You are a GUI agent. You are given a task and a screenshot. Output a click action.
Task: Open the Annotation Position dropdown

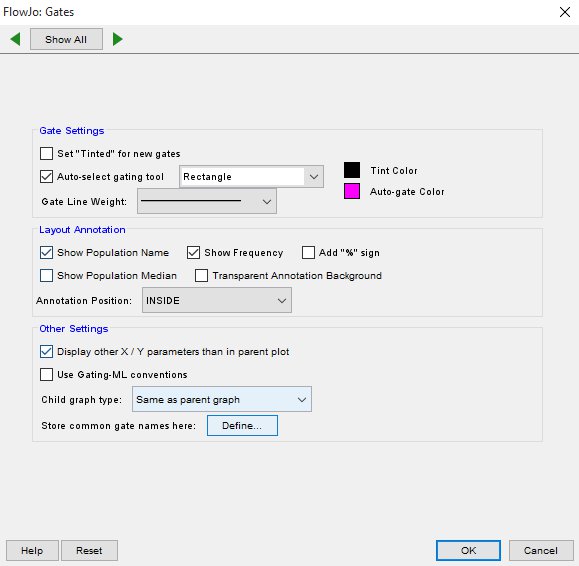(217, 301)
